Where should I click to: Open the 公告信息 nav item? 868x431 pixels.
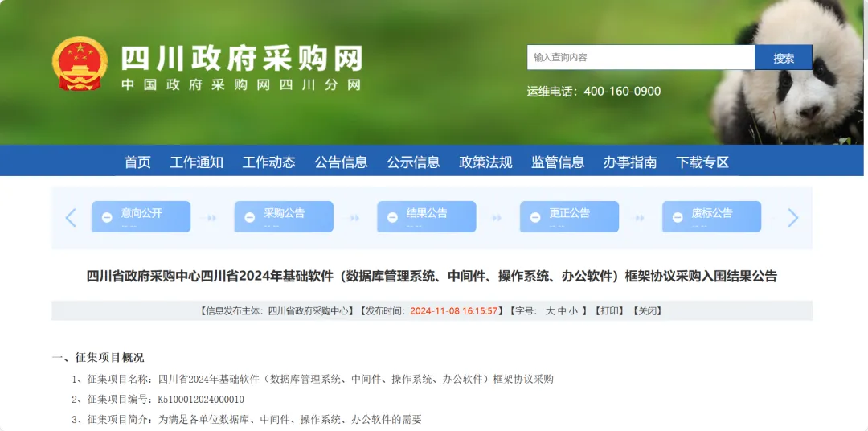tap(341, 162)
